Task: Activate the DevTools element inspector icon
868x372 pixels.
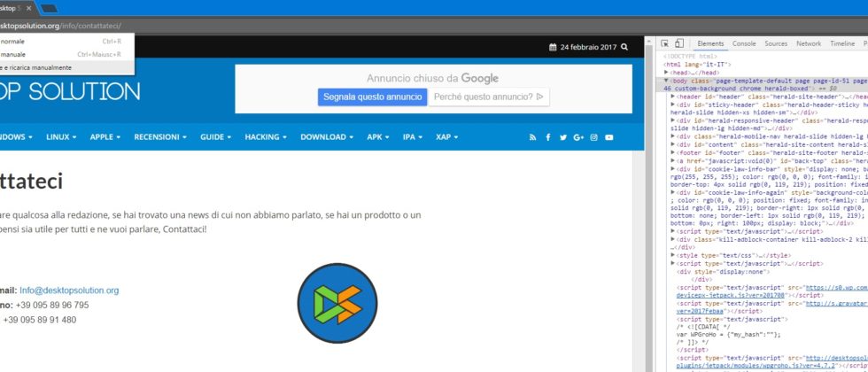Action: coord(665,43)
